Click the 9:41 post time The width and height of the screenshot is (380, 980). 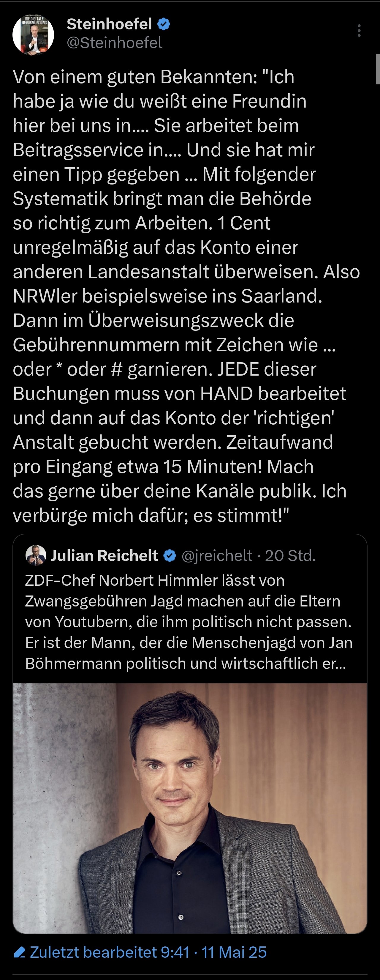[x=175, y=952]
